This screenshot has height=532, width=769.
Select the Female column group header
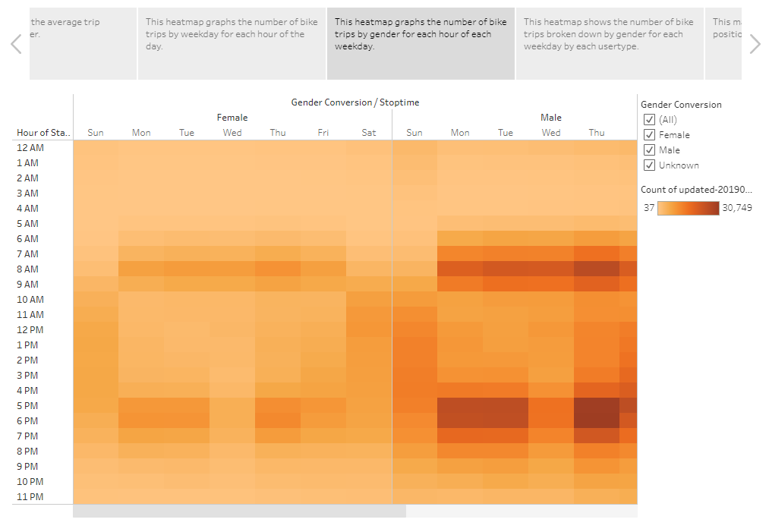point(232,118)
